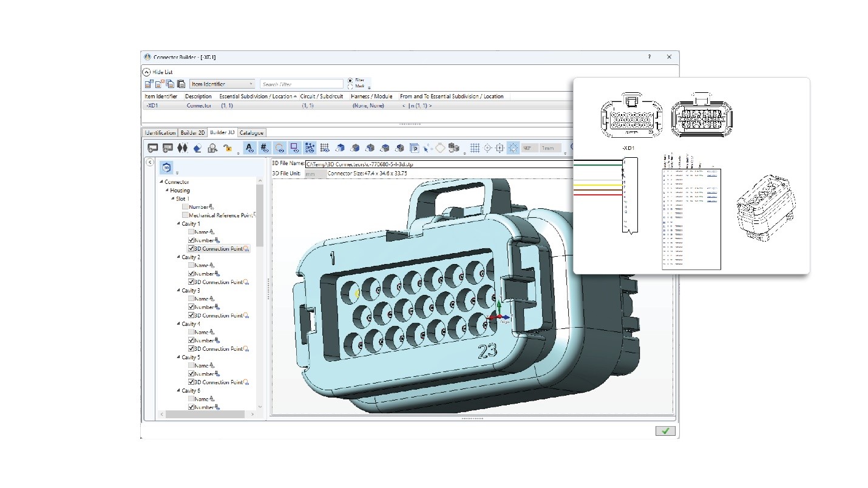Toggle the text visibility 'A' eye icon

[x=249, y=147]
